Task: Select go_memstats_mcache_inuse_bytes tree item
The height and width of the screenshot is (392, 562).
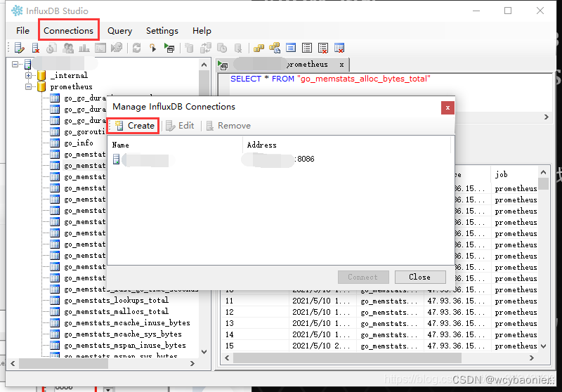Action: tap(127, 323)
